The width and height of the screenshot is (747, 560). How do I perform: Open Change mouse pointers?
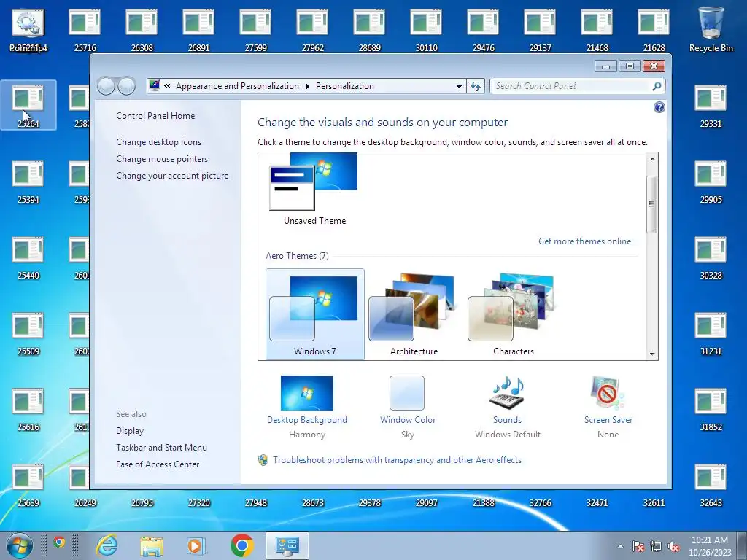pyautogui.click(x=162, y=158)
